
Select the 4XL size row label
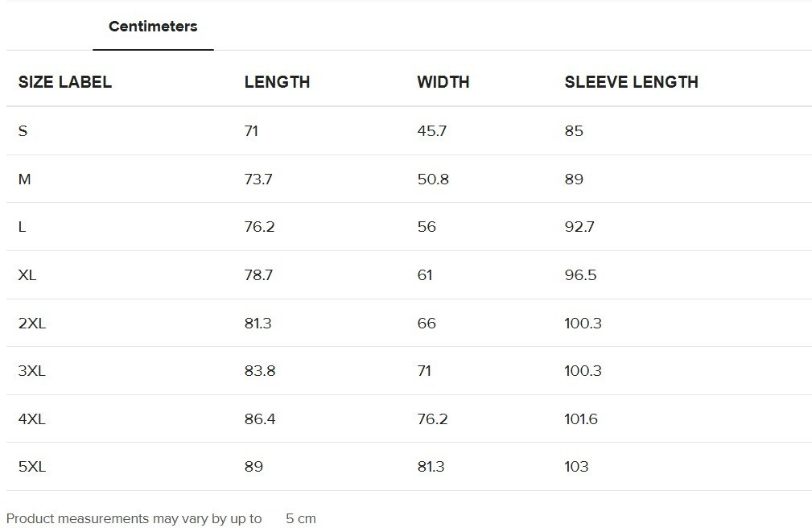pyautogui.click(x=31, y=419)
